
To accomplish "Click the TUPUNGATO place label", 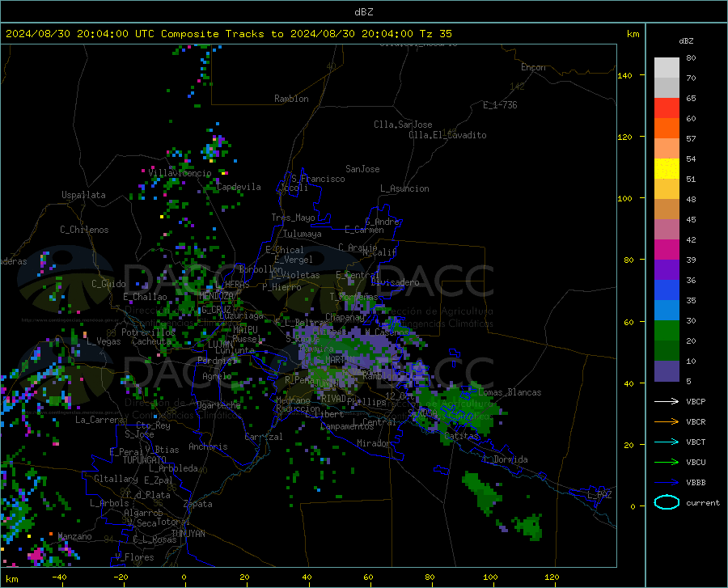I will coord(145,460).
